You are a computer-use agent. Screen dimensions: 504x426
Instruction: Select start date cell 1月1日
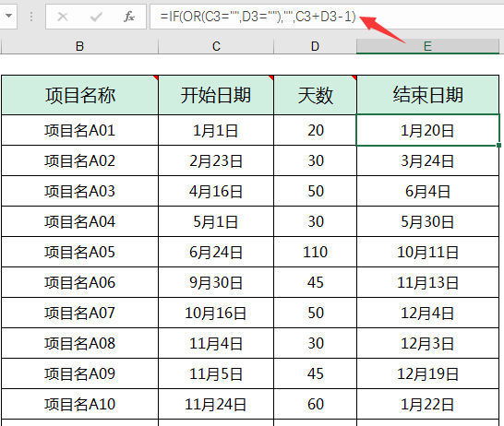pos(216,130)
